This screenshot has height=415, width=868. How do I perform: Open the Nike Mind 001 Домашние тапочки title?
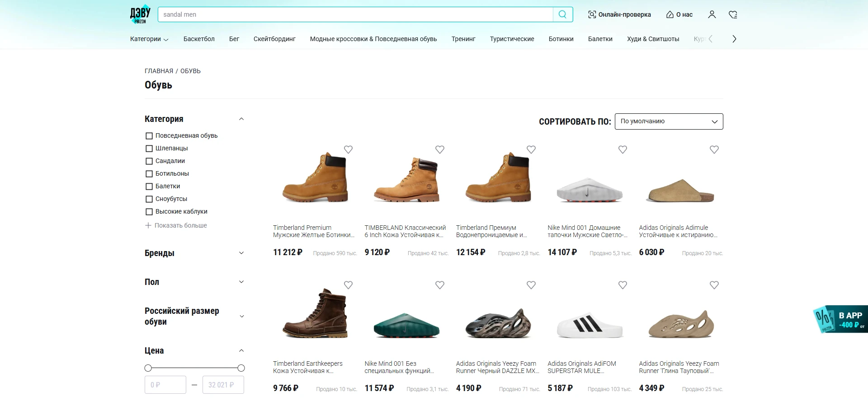(x=587, y=231)
